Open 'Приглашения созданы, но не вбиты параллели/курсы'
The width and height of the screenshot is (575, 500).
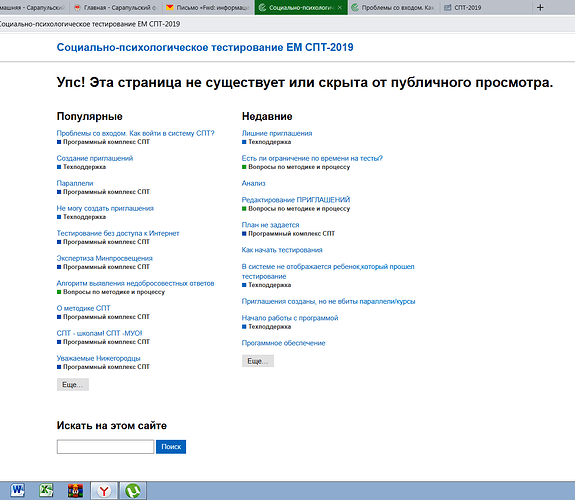[328, 301]
